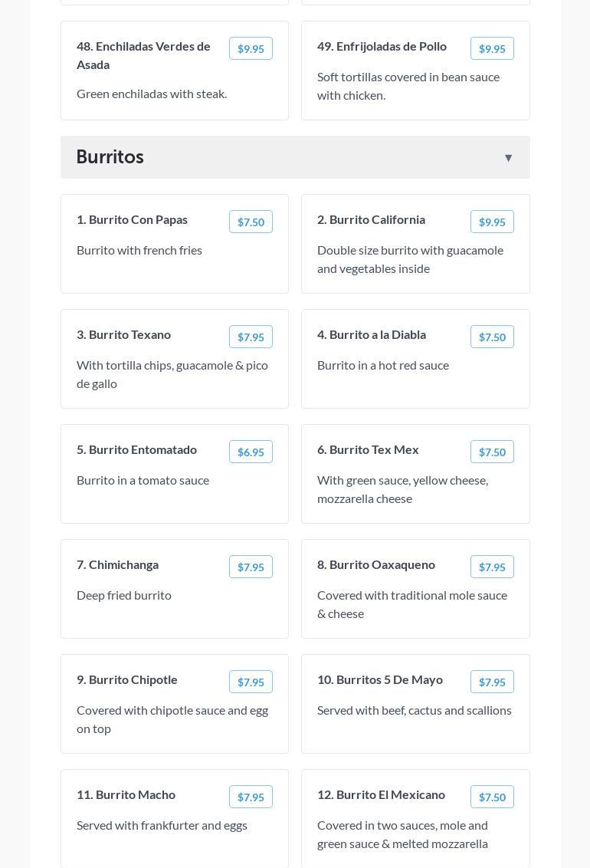590x868 pixels.
Task: Click Burrito Tex Mex description text
Action: [x=402, y=489]
